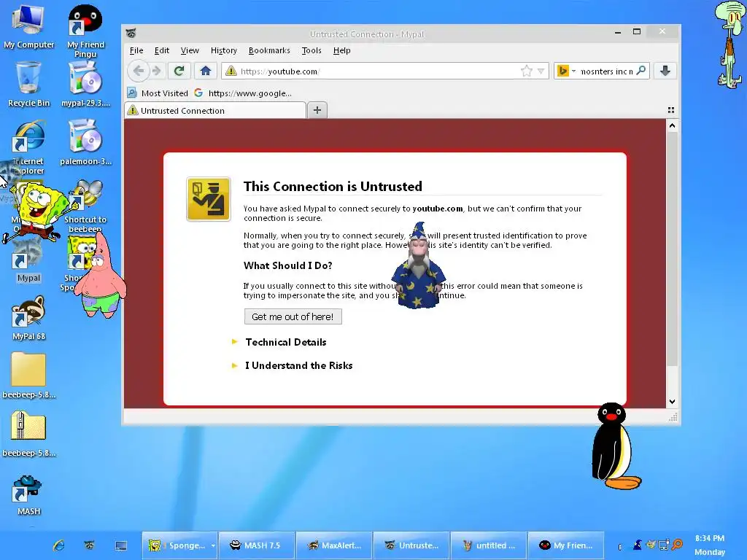Reload the page with the refresh button

pos(179,71)
